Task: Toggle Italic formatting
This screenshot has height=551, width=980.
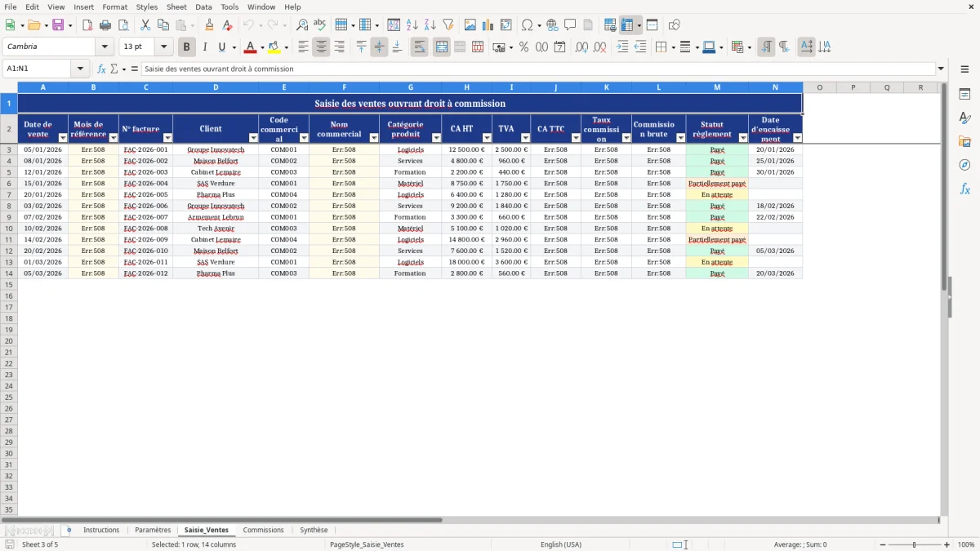Action: (x=205, y=47)
